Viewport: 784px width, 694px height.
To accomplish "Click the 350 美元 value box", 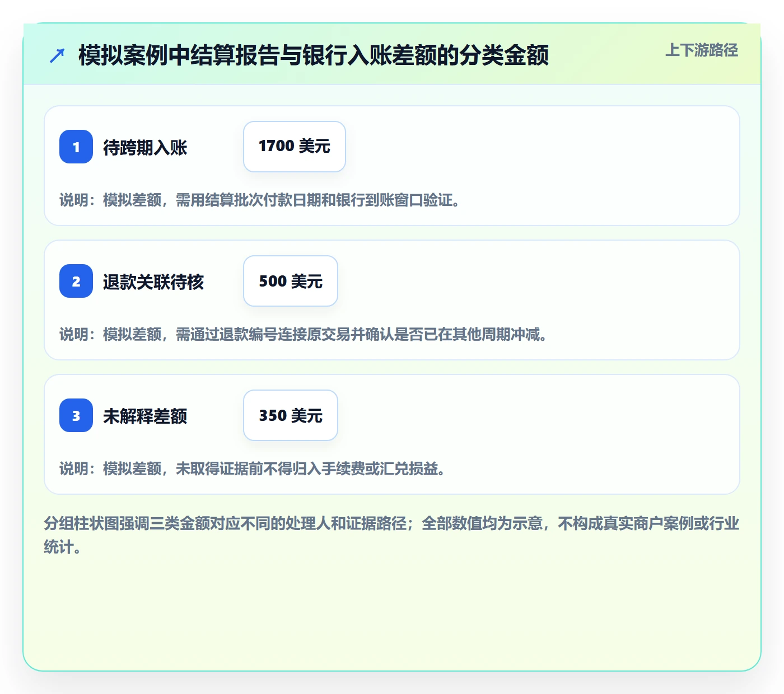I will tap(291, 415).
